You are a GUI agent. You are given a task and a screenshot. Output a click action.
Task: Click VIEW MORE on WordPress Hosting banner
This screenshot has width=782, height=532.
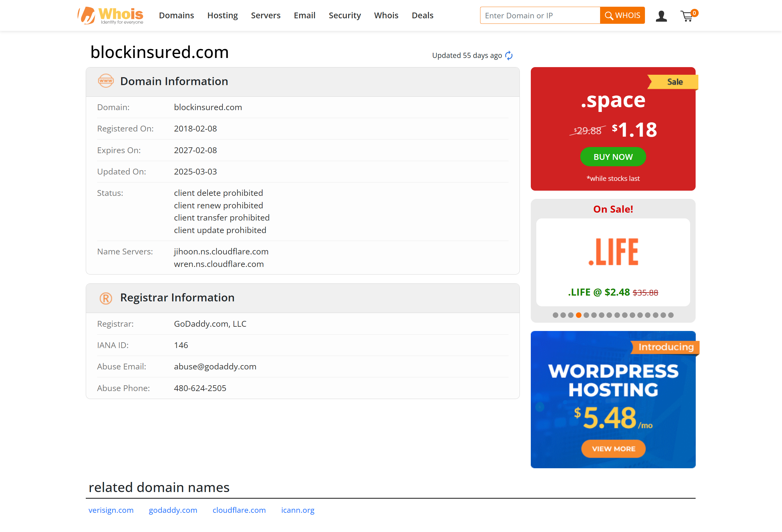(613, 449)
